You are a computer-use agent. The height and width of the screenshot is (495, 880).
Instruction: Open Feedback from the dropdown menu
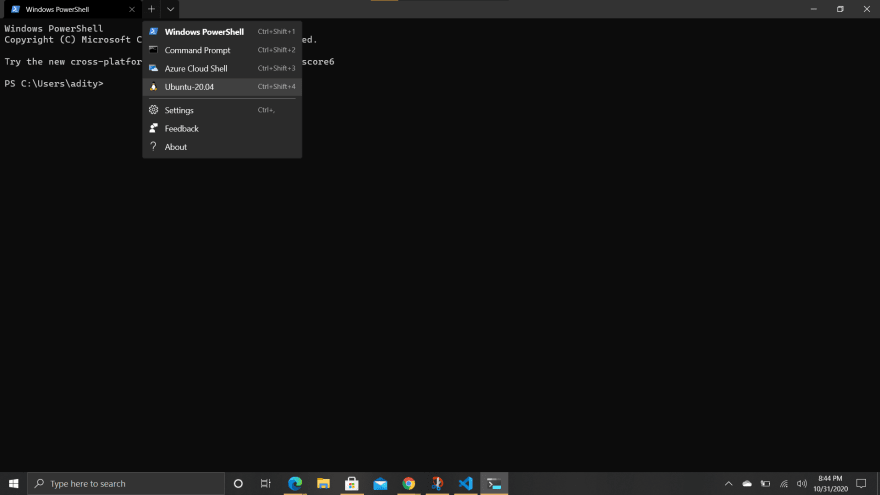222,129
